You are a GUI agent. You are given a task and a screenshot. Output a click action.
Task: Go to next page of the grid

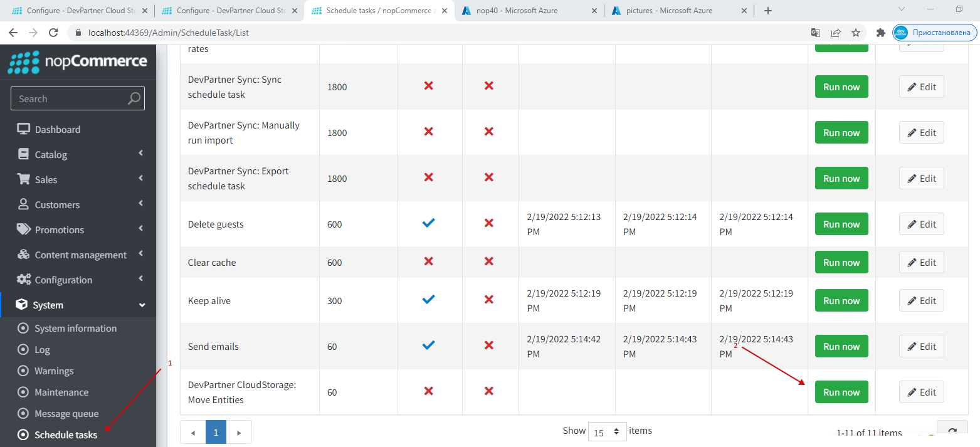239,433
